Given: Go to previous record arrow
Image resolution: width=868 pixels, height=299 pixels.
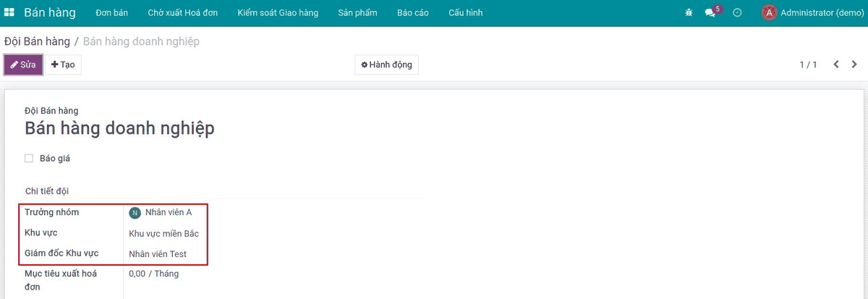Looking at the screenshot, I should pos(836,64).
